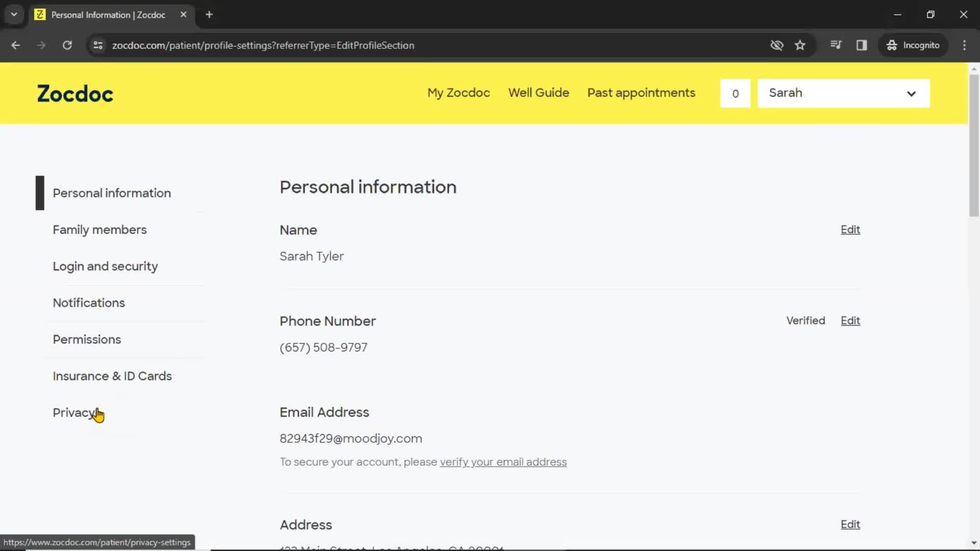
Task: Navigate to Login and security settings
Action: click(x=105, y=266)
